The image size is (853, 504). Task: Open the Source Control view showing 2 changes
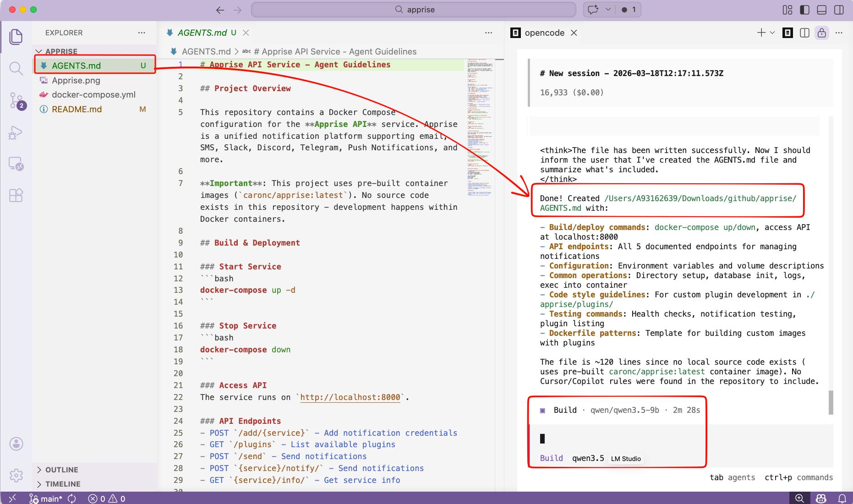[16, 100]
